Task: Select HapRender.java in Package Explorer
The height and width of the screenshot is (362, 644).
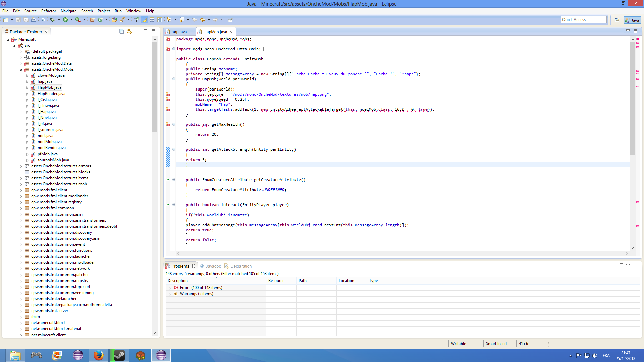Action: click(x=51, y=94)
